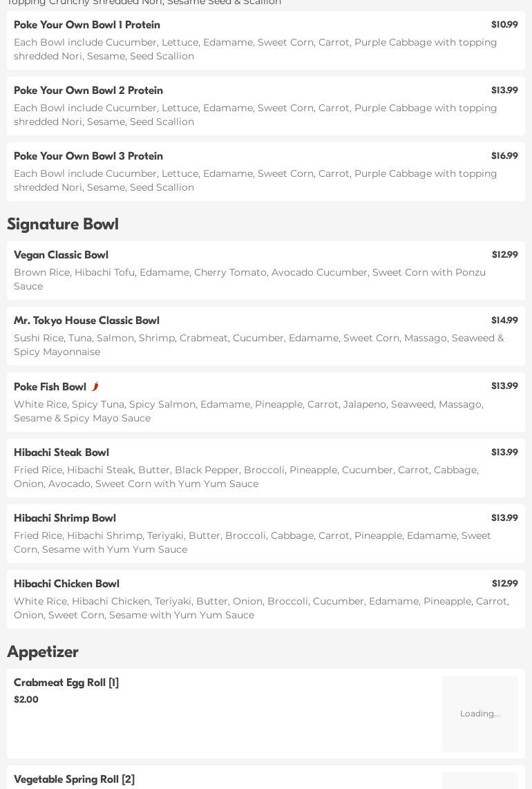This screenshot has width=532, height=789.
Task: Click the $14.99 Mr. Tokyo House price
Action: (504, 321)
